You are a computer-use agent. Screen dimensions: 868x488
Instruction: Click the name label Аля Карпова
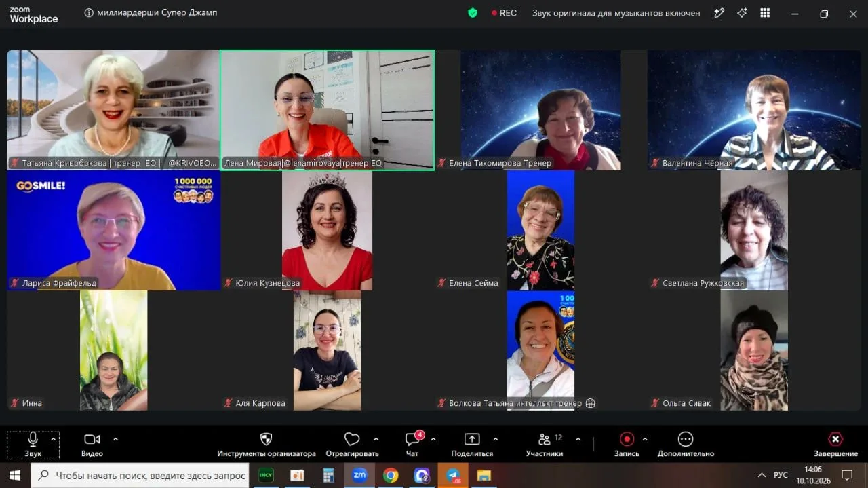(x=260, y=403)
